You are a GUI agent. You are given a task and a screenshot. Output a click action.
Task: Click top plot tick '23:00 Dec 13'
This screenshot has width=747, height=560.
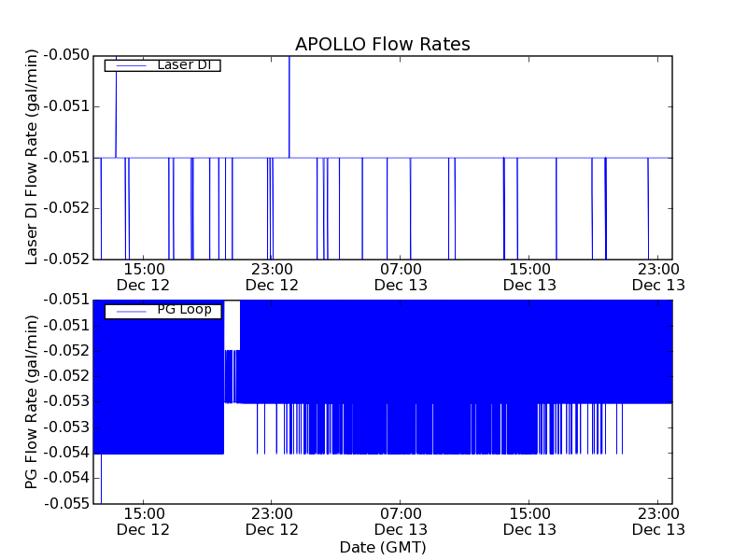click(658, 277)
